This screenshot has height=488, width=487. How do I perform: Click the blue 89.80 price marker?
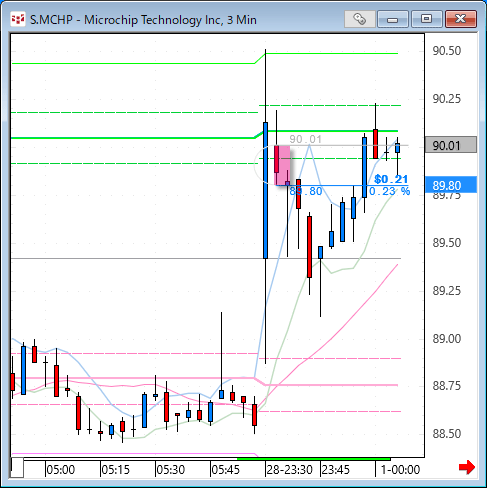pos(451,185)
